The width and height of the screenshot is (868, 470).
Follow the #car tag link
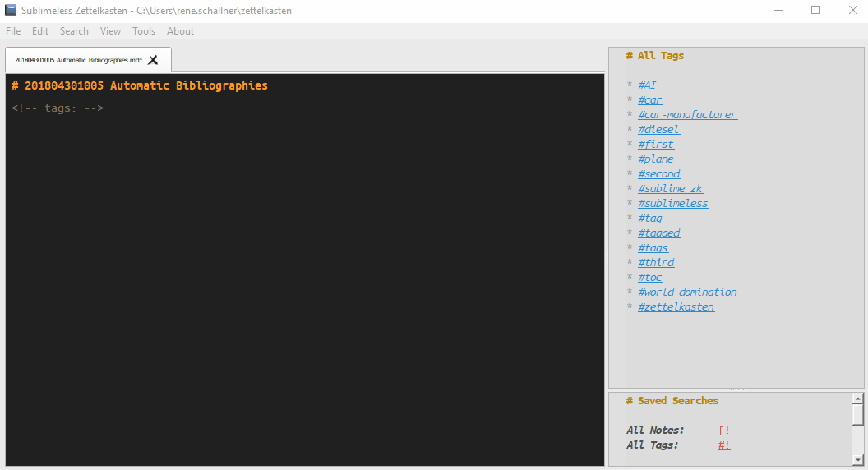point(650,100)
